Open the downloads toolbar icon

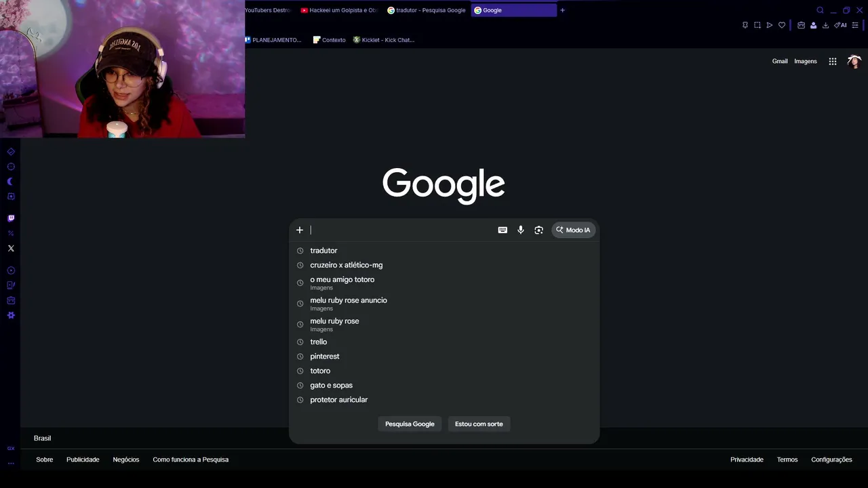[x=825, y=25]
